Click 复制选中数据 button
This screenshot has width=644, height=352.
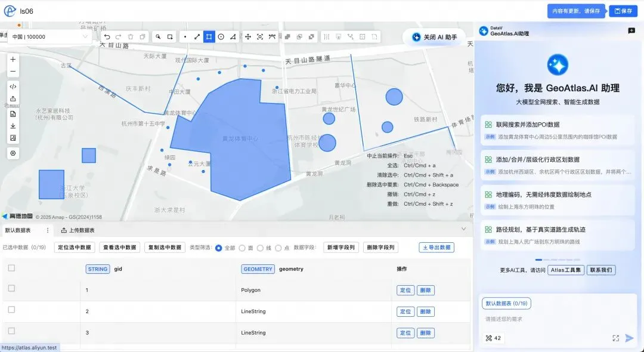[165, 248]
